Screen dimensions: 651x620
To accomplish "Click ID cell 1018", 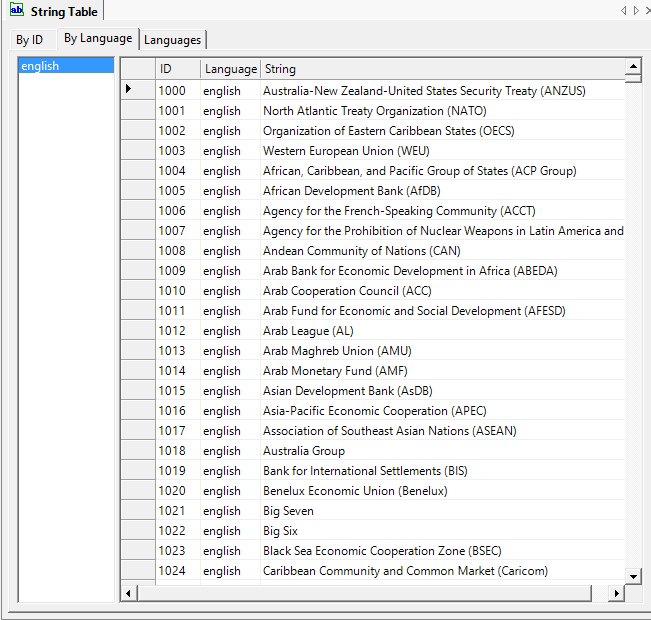I will (178, 450).
